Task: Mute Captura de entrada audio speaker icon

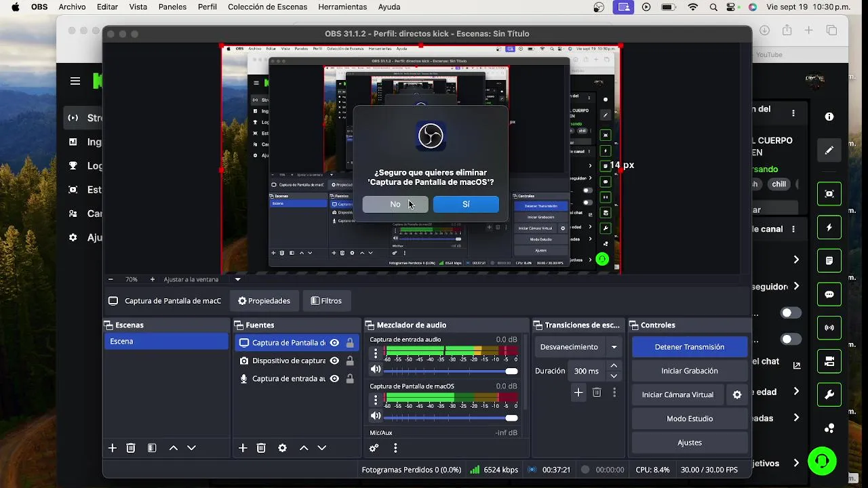Action: pyautogui.click(x=376, y=369)
